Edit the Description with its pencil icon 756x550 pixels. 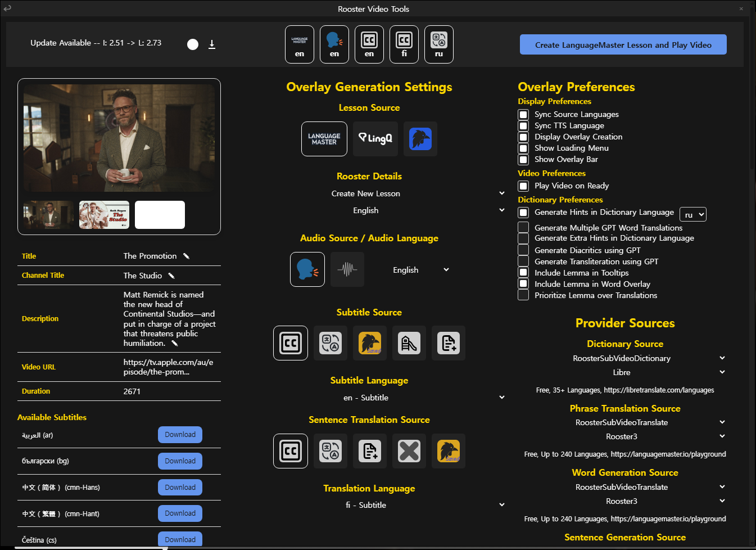click(x=174, y=343)
